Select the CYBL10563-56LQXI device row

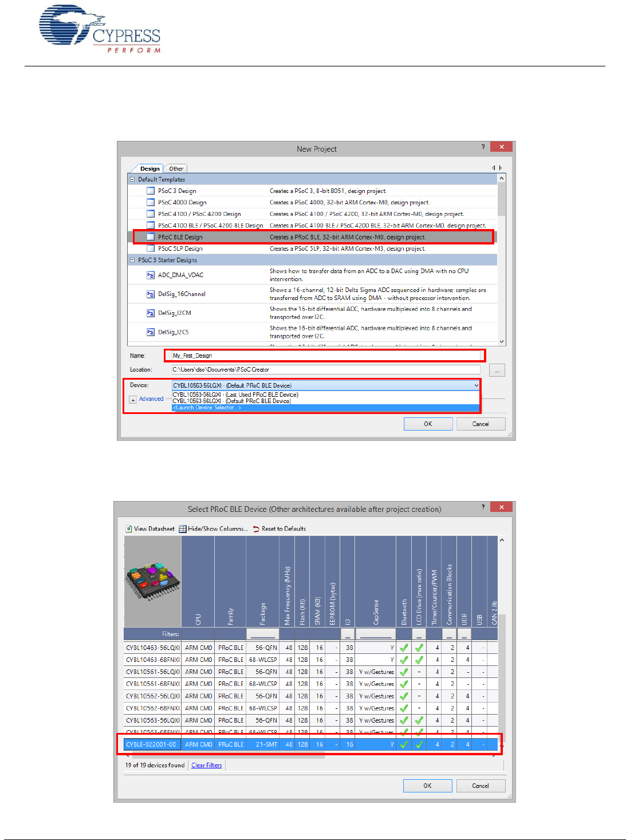click(311, 720)
